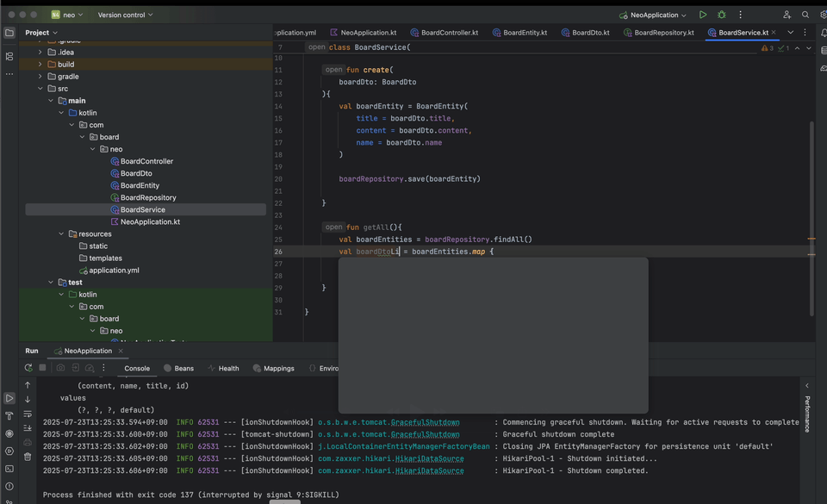Open Beans tab in Run window
This screenshot has height=504, width=827.
pos(179,369)
